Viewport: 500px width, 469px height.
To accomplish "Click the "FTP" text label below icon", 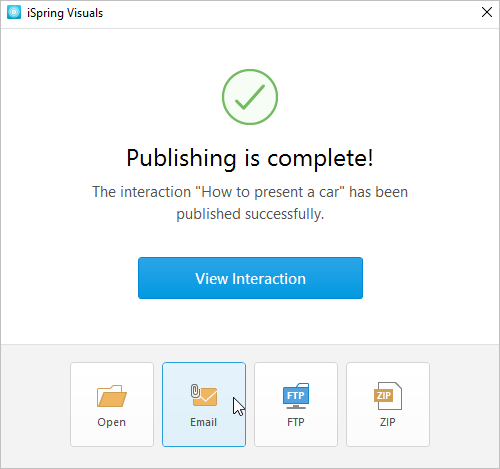I will 296,422.
